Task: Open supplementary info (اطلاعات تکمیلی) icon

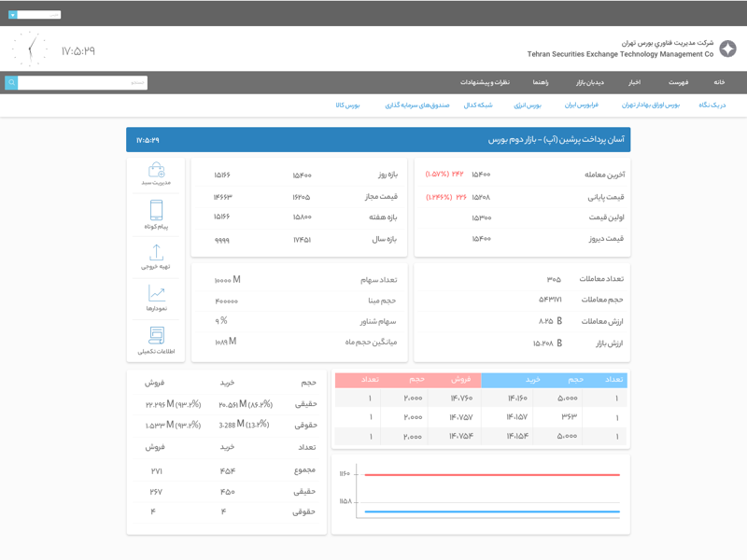Action: 156,336
